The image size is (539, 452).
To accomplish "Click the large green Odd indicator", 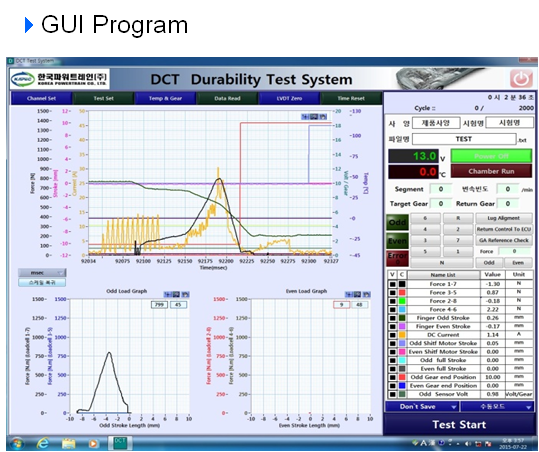I will pos(397,222).
